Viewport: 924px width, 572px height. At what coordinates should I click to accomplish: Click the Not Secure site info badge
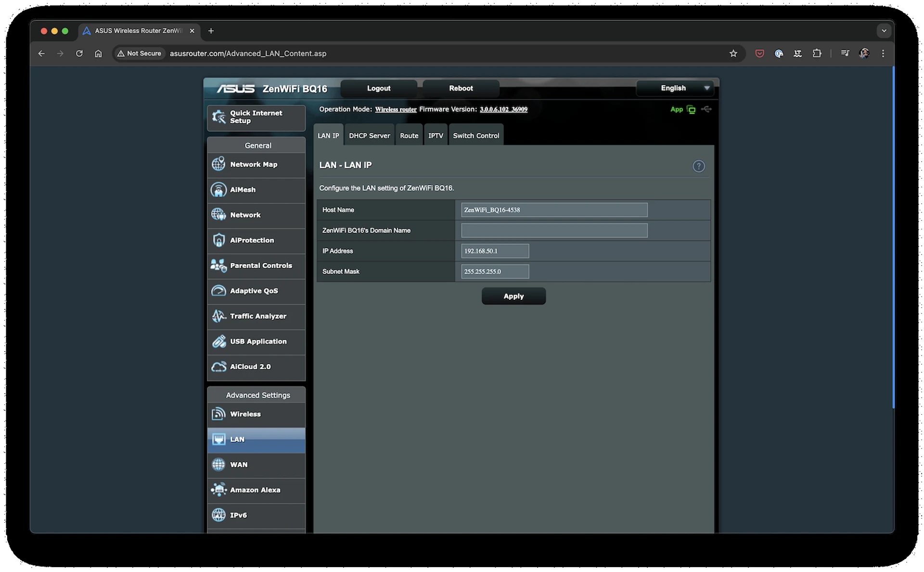coord(139,53)
